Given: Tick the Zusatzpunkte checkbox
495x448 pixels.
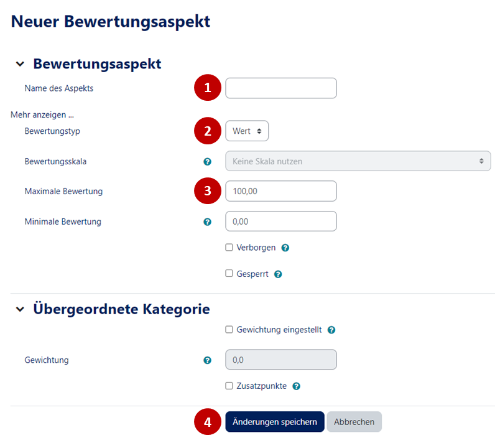Looking at the screenshot, I should (x=229, y=386).
